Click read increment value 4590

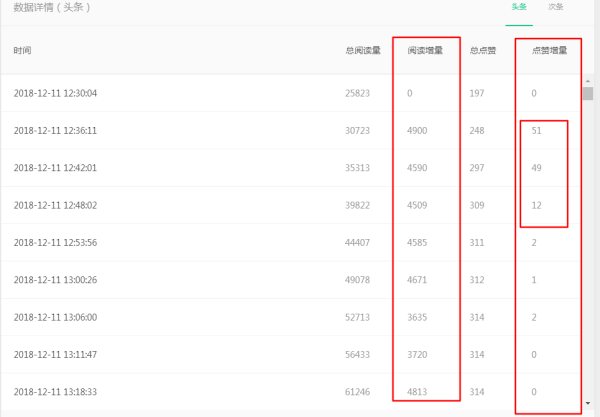(417, 168)
